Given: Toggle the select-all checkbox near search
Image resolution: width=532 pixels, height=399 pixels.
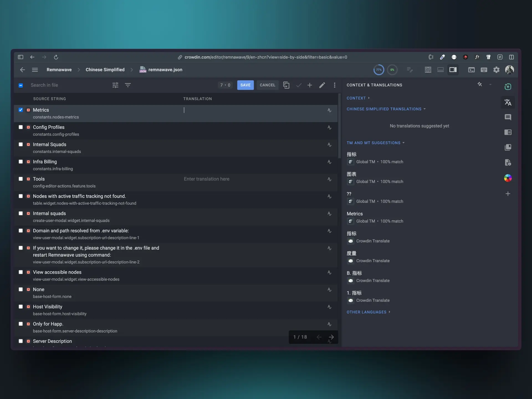Looking at the screenshot, I should point(21,85).
